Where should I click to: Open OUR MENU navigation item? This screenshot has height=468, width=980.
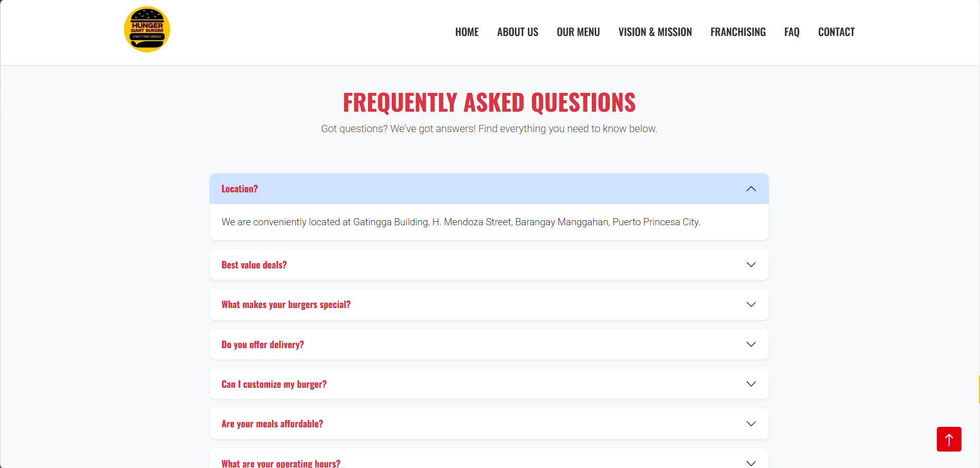pos(578,31)
